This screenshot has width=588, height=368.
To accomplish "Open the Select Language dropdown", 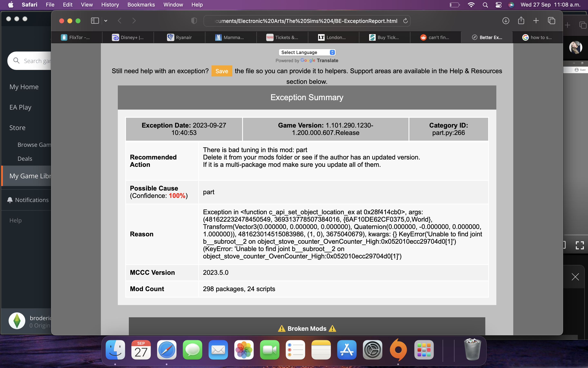I will [x=307, y=52].
